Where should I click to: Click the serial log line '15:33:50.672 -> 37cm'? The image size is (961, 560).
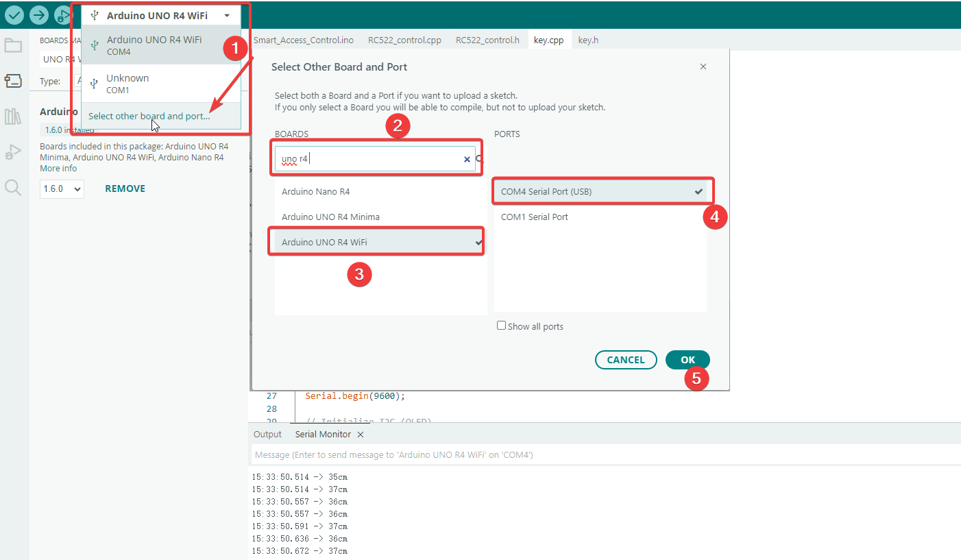[x=300, y=551]
